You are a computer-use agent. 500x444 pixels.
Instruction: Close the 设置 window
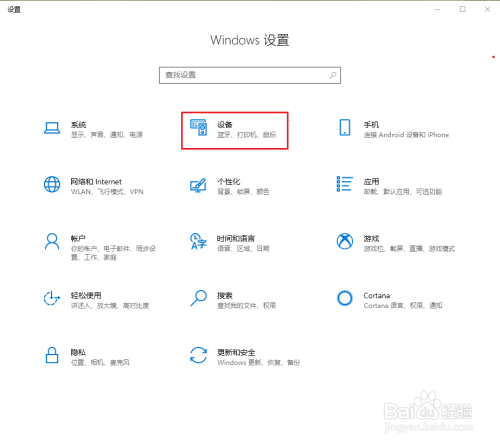coord(487,9)
